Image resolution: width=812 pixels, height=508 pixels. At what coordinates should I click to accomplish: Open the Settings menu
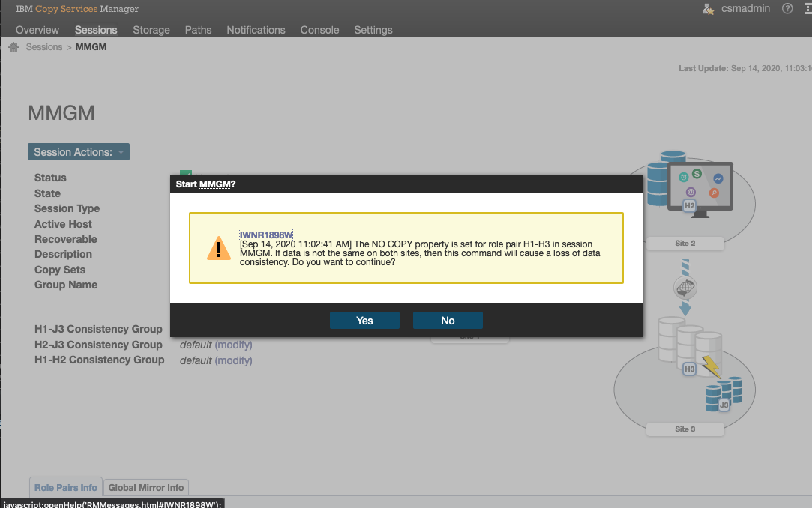(373, 30)
